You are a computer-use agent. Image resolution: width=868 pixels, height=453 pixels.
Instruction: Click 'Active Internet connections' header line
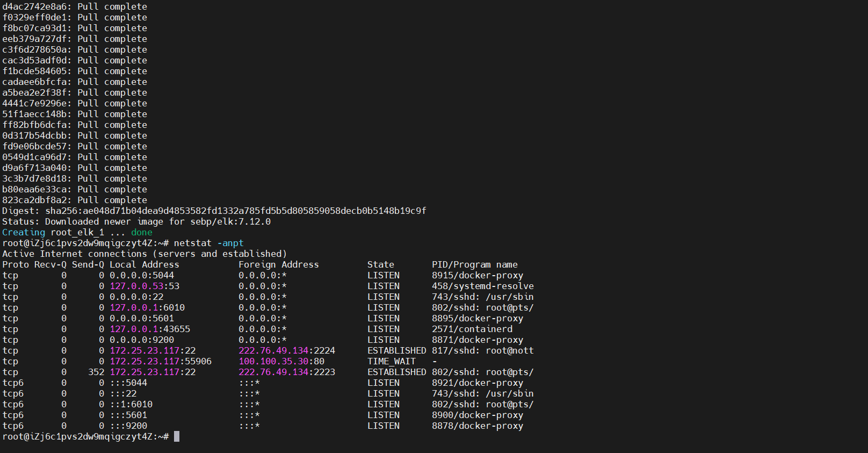click(144, 254)
